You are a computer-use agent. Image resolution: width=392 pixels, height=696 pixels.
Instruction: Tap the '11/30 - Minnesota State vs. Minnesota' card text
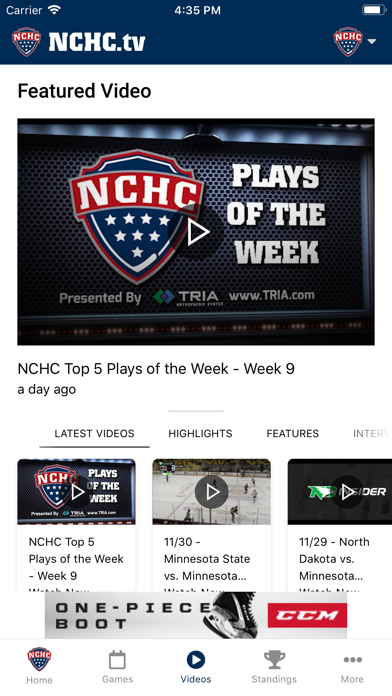(x=207, y=559)
